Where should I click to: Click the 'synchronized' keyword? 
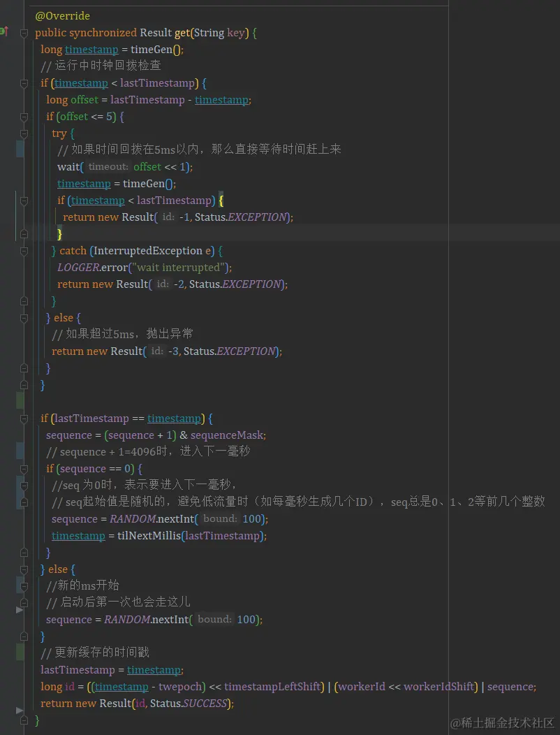pyautogui.click(x=103, y=33)
